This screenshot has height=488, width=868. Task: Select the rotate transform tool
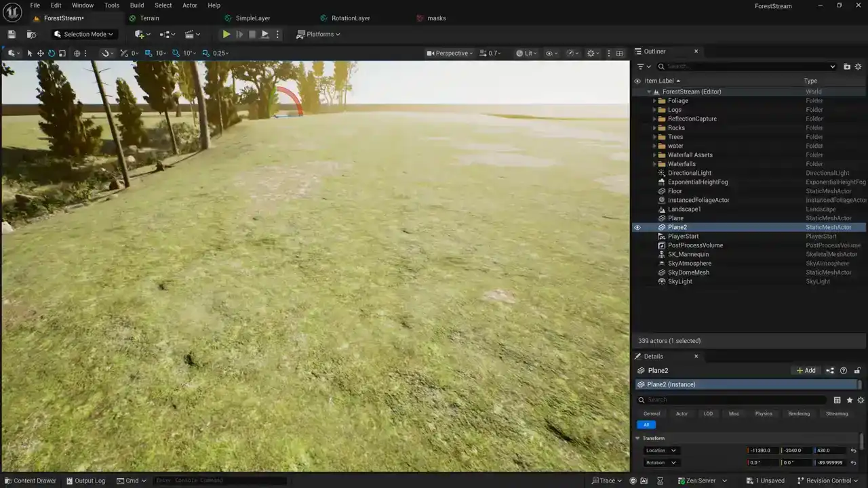click(52, 53)
